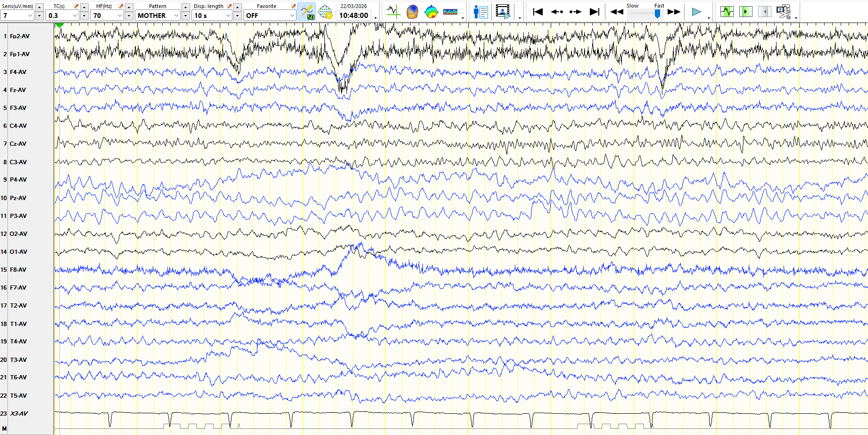Open the topographic scalp map
The width and height of the screenshot is (868, 435).
click(x=431, y=12)
